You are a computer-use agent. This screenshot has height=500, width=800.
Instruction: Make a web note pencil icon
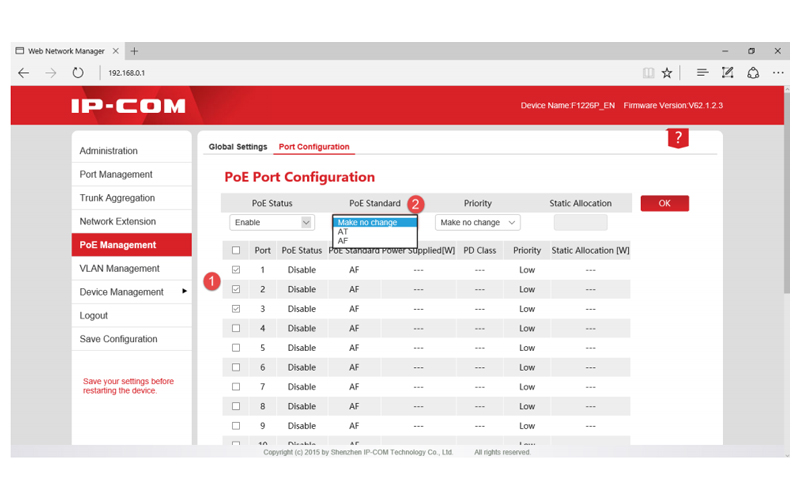click(728, 73)
